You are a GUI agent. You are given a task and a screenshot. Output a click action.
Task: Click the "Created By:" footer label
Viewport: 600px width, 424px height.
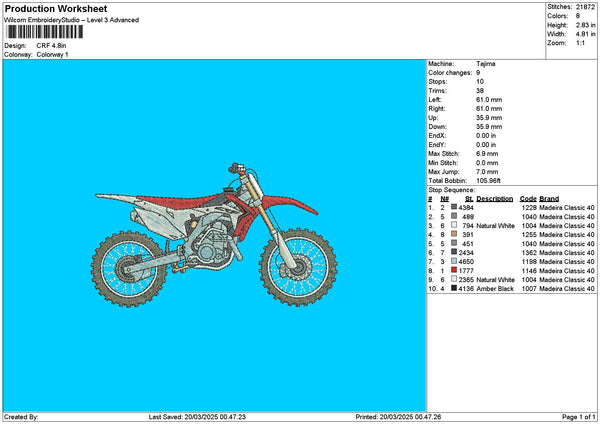point(21,417)
